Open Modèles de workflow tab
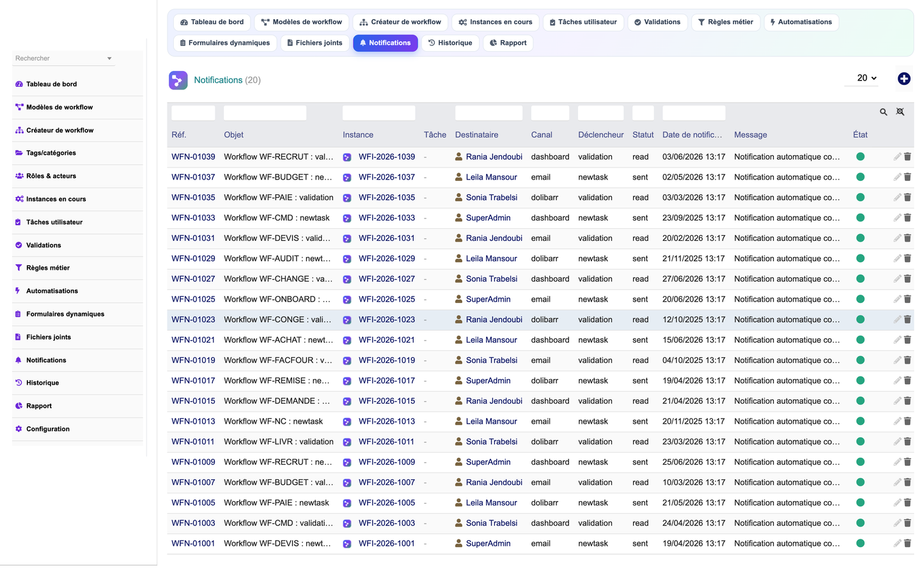 pyautogui.click(x=302, y=22)
